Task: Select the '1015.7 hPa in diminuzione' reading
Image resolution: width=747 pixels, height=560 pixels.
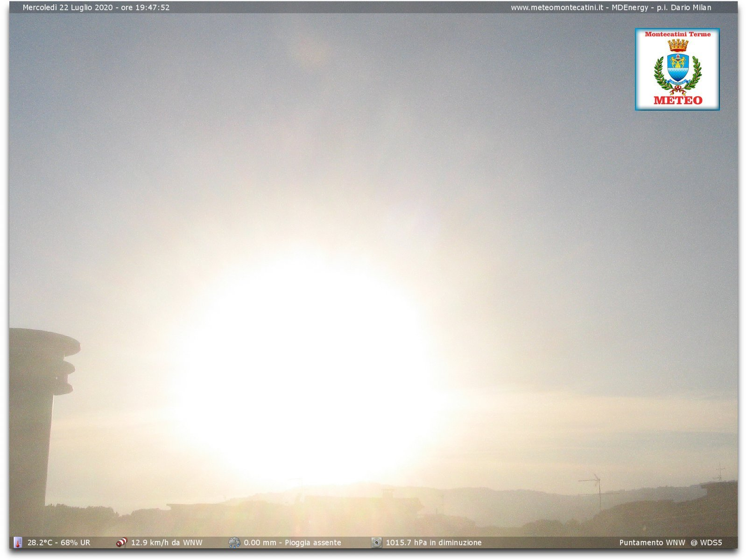Action: 434,542
